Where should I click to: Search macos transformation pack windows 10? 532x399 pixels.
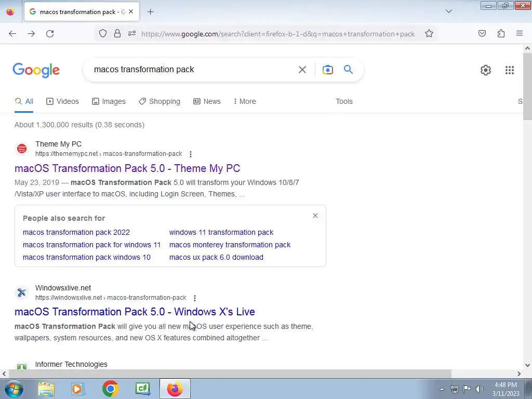click(x=87, y=257)
